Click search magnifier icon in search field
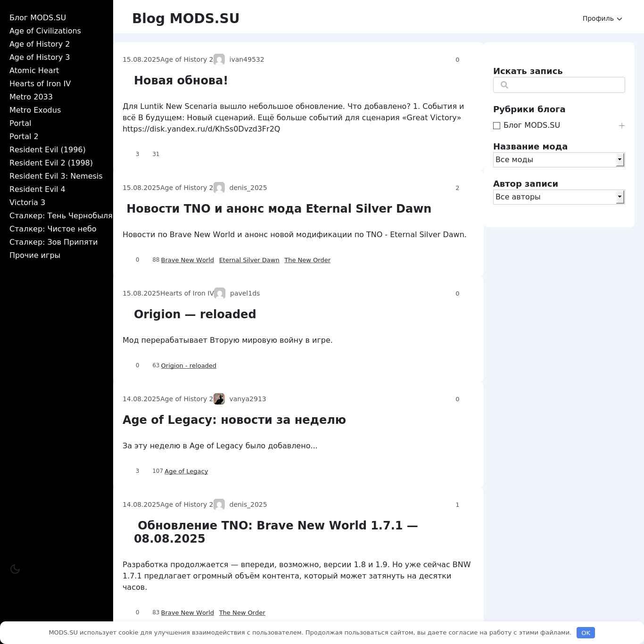 click(504, 85)
